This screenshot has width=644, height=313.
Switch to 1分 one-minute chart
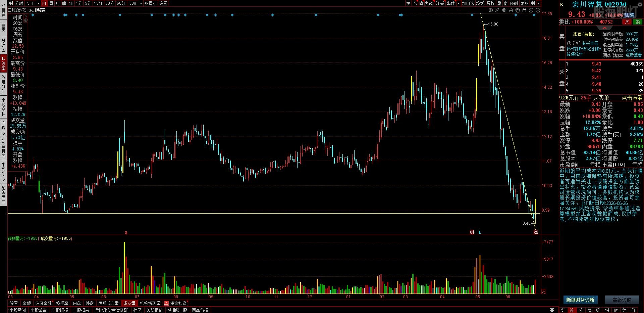[79, 3]
